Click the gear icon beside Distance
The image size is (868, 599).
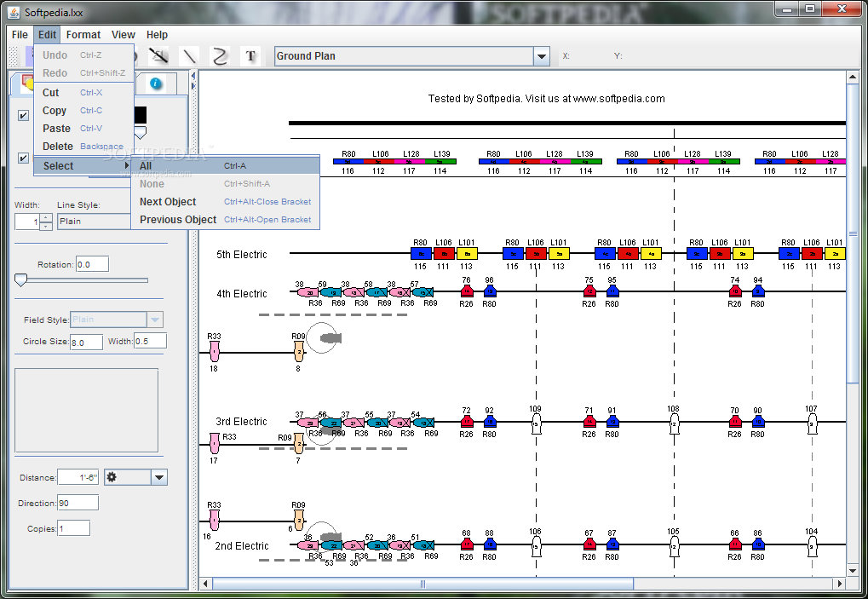click(112, 477)
